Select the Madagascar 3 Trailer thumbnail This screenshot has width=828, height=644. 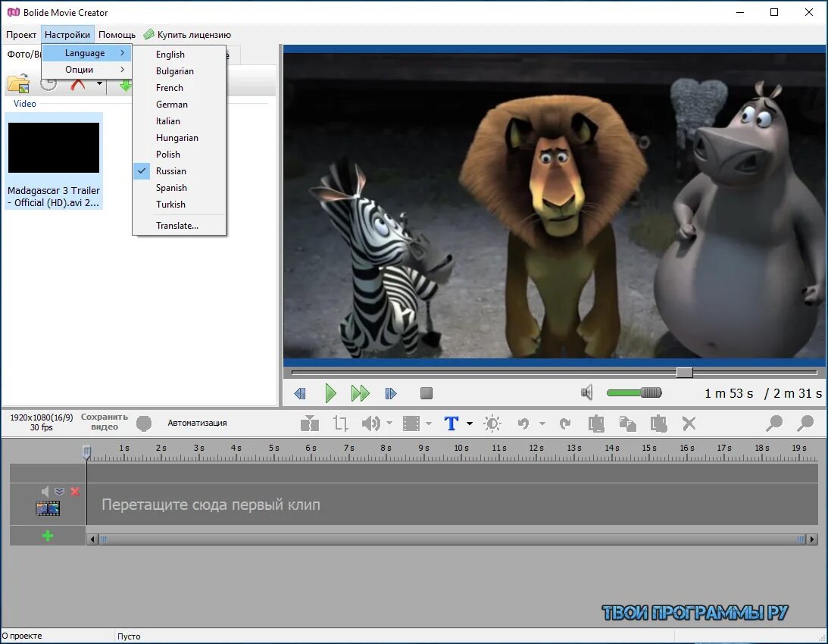pos(53,161)
